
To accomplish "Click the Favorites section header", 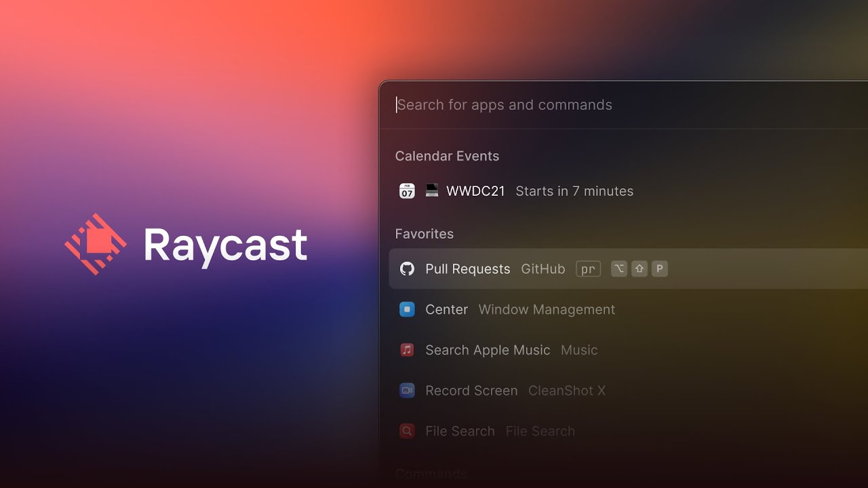I will coord(424,233).
